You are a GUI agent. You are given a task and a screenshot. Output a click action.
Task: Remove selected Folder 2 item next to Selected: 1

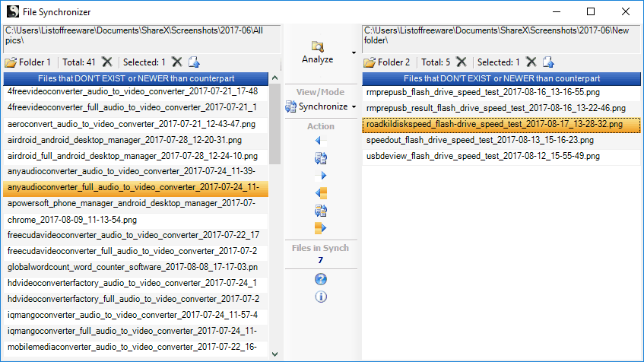pyautogui.click(x=531, y=62)
